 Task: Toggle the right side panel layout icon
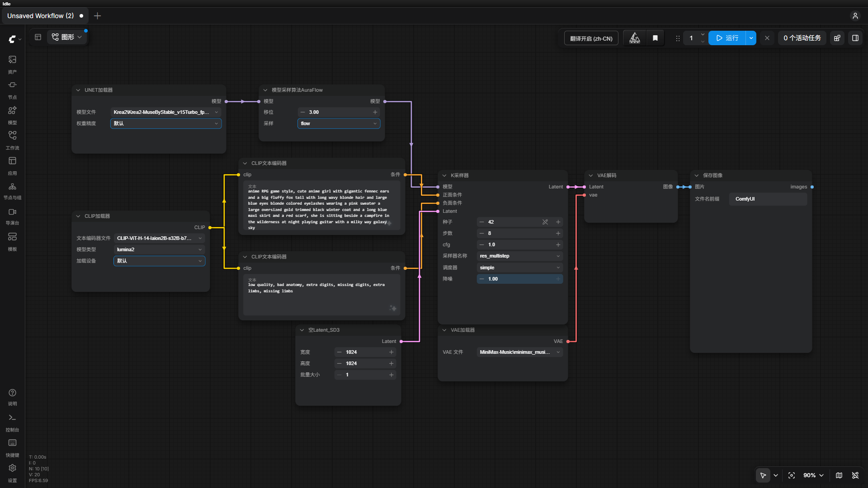(855, 38)
